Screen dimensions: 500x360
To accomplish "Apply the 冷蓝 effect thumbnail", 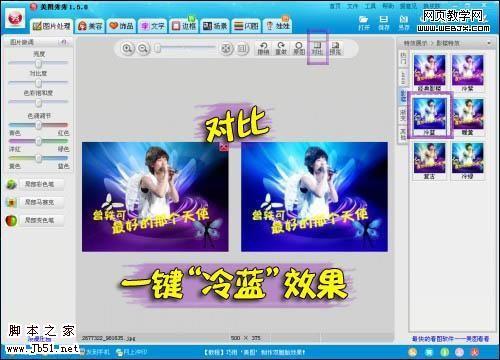I will tap(429, 116).
